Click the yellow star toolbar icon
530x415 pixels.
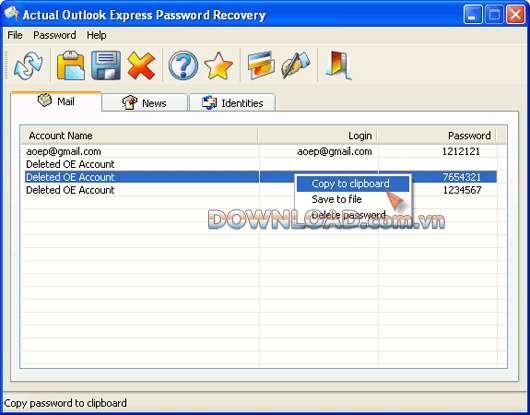click(x=218, y=65)
